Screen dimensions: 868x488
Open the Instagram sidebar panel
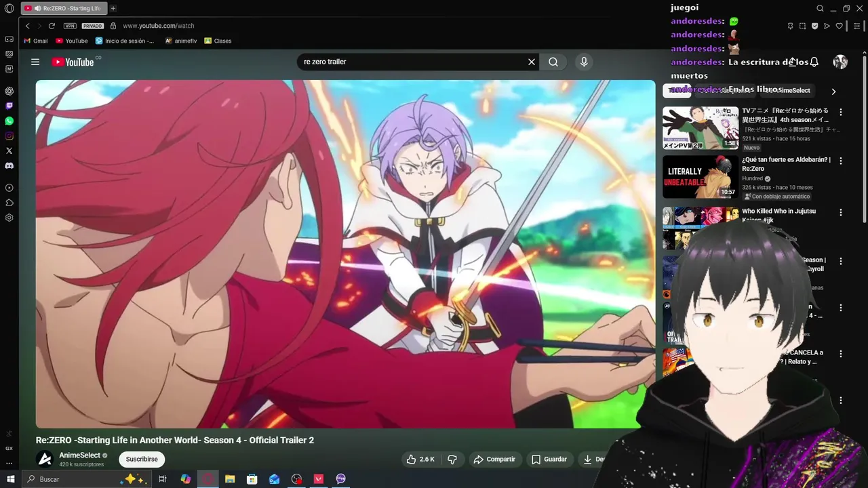(9, 136)
